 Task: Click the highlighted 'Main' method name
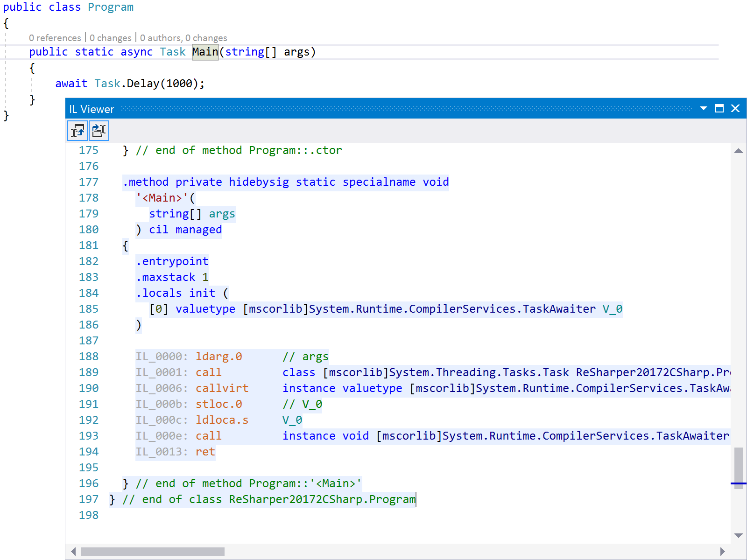click(205, 52)
